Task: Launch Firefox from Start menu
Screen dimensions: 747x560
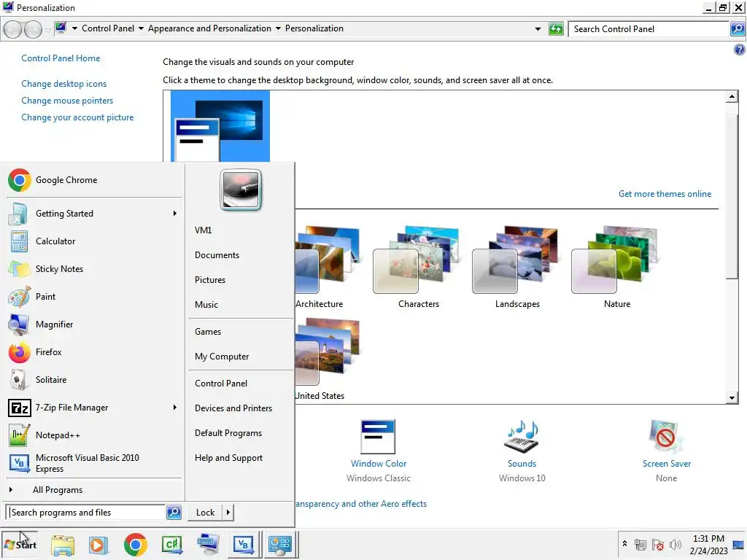Action: [x=94, y=352]
